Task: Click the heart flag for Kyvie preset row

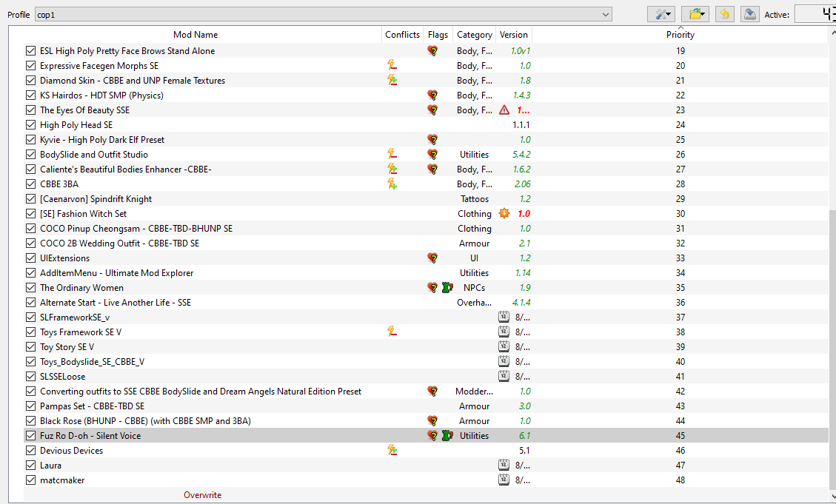Action: (432, 140)
